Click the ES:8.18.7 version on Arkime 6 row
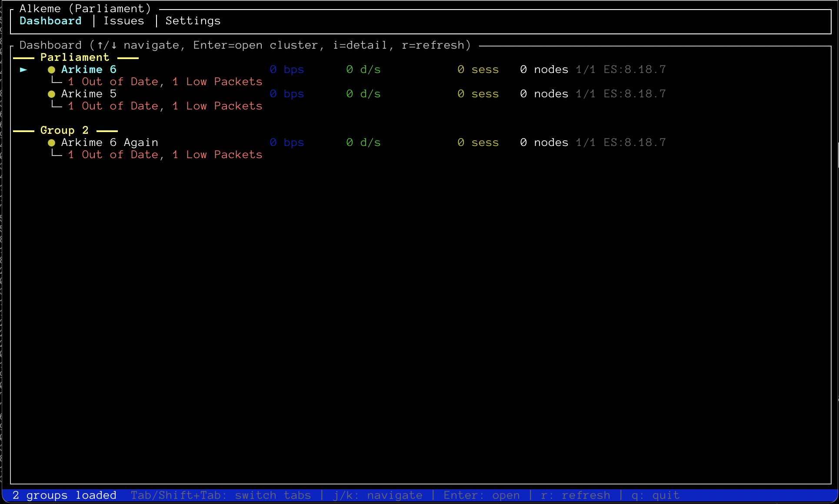The image size is (839, 504). click(x=634, y=70)
